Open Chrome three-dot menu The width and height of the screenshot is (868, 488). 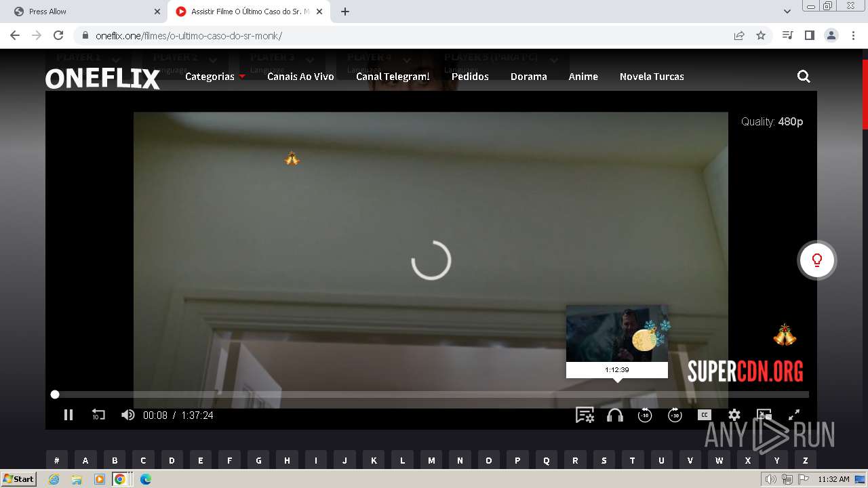pos(852,35)
